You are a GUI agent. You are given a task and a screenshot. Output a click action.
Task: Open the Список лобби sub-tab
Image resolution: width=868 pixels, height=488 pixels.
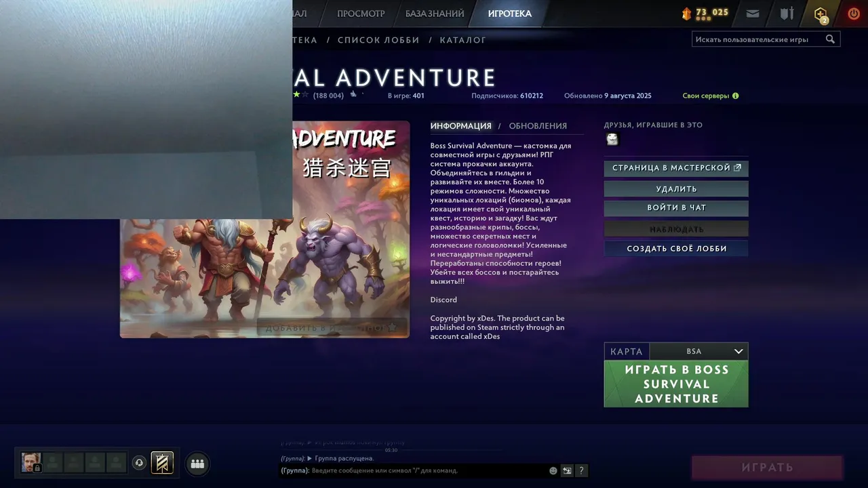(x=378, y=40)
